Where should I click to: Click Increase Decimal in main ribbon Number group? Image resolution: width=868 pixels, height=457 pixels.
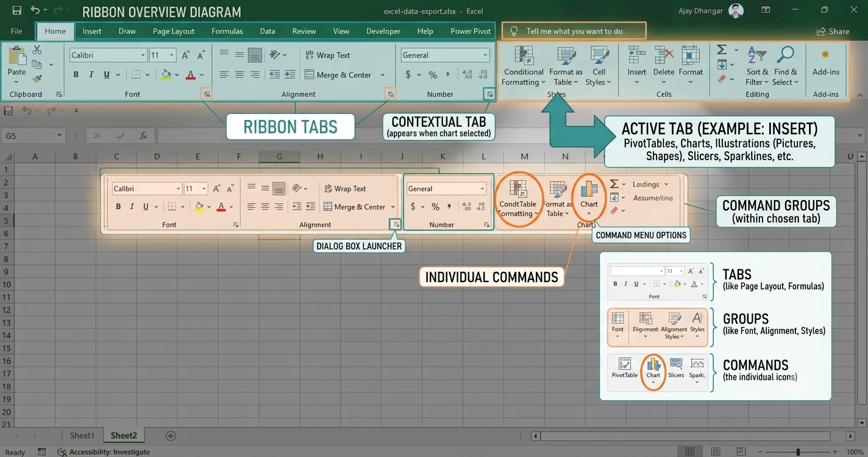coord(468,75)
